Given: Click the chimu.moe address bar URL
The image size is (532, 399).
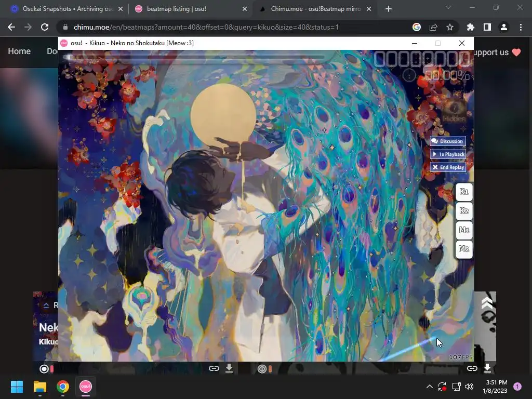Looking at the screenshot, I should [206, 27].
